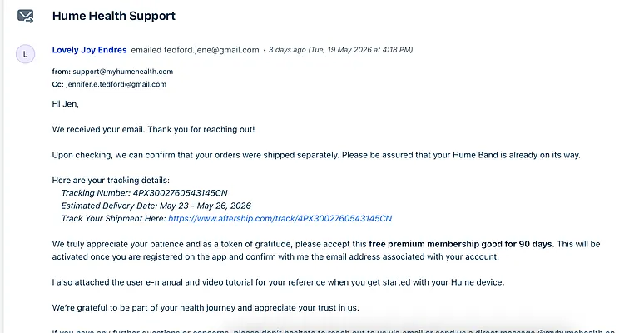Click the "grateful to be part" sentence
Viewport: 644px width, 333px height.
click(x=206, y=307)
